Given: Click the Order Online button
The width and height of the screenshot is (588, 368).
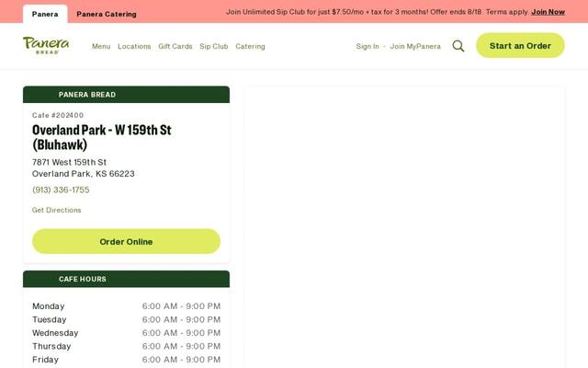Looking at the screenshot, I should tap(127, 241).
